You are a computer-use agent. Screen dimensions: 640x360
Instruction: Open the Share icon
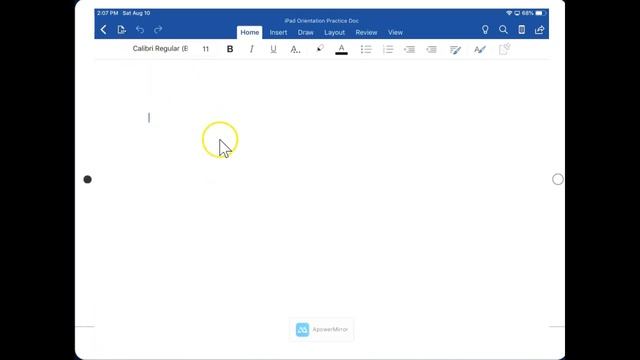coord(540,29)
